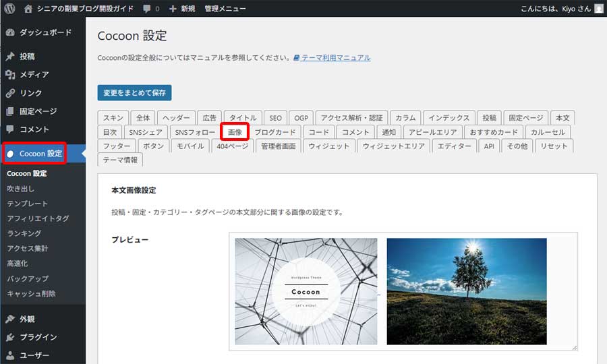Switch to the SEO tab
The width and height of the screenshot is (607, 364).
pyautogui.click(x=275, y=117)
